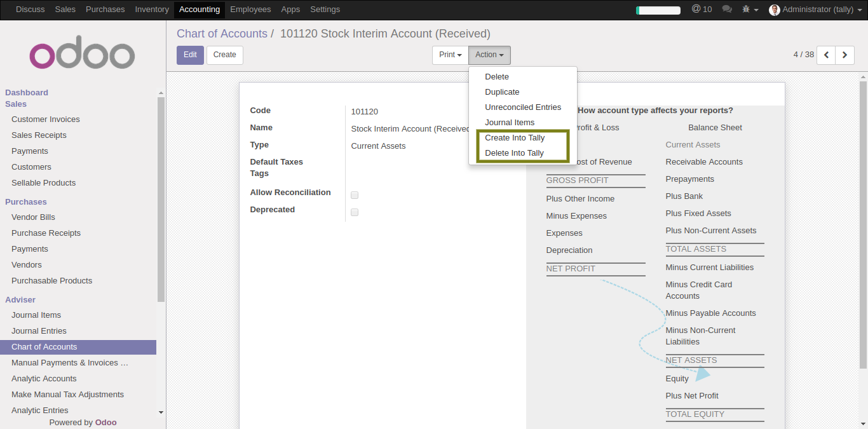The image size is (868, 429).
Task: Click the Depreciation label under Expenses
Action: [569, 250]
